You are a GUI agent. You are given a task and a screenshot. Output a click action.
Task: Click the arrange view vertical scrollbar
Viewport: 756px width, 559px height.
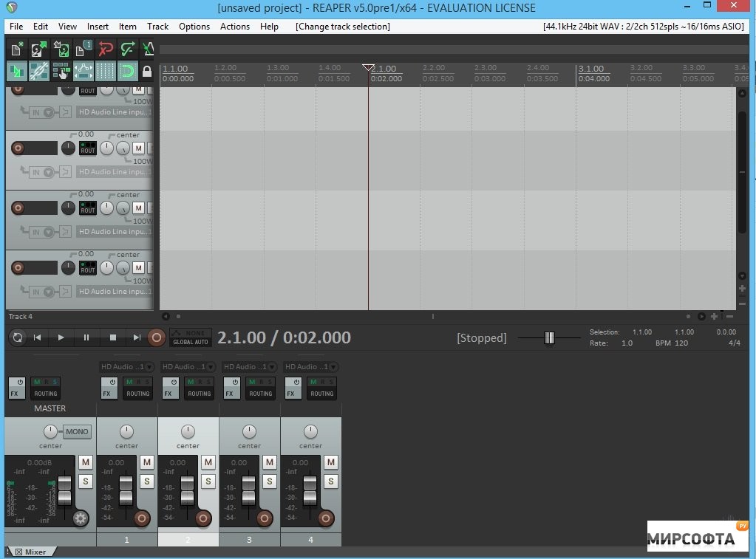[743, 172]
